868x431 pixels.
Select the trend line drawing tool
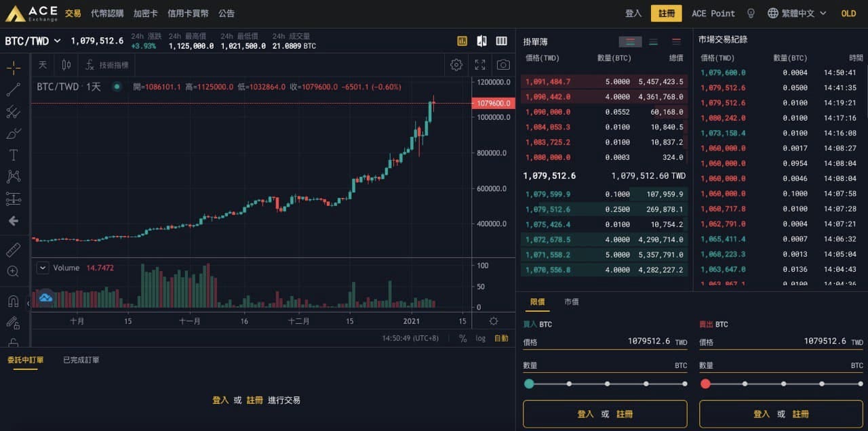click(14, 89)
